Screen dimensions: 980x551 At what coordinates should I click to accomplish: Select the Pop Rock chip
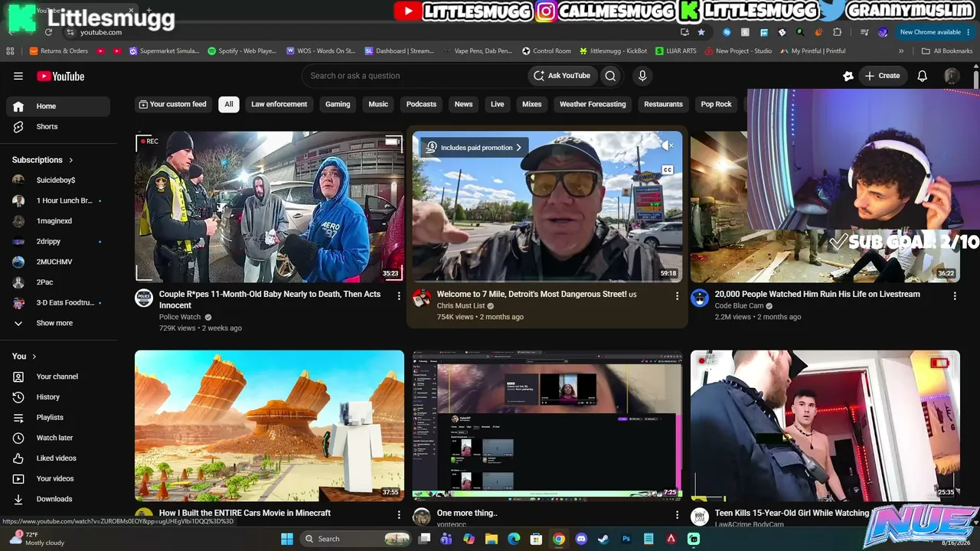(x=717, y=104)
